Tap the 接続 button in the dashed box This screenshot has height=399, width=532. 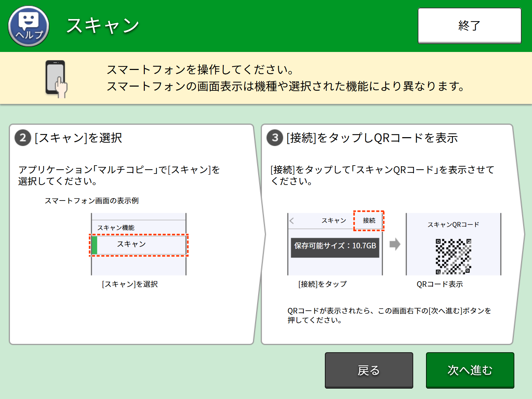pyautogui.click(x=369, y=221)
